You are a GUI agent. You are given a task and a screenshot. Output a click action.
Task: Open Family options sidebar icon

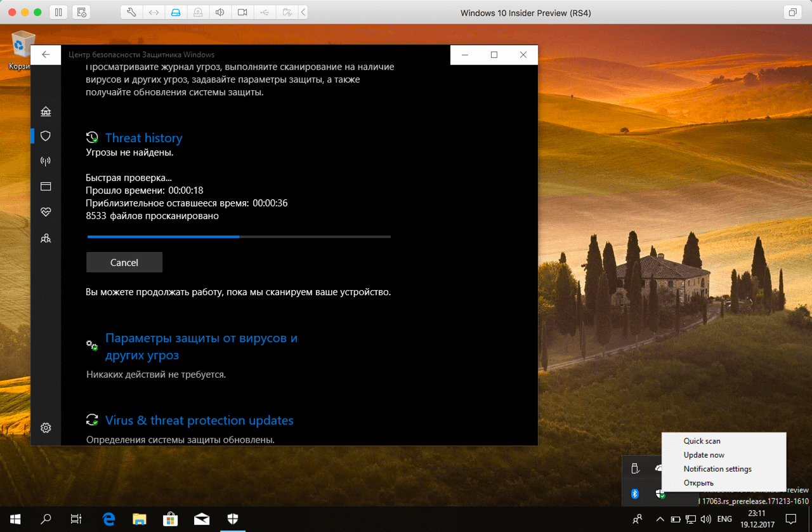46,239
